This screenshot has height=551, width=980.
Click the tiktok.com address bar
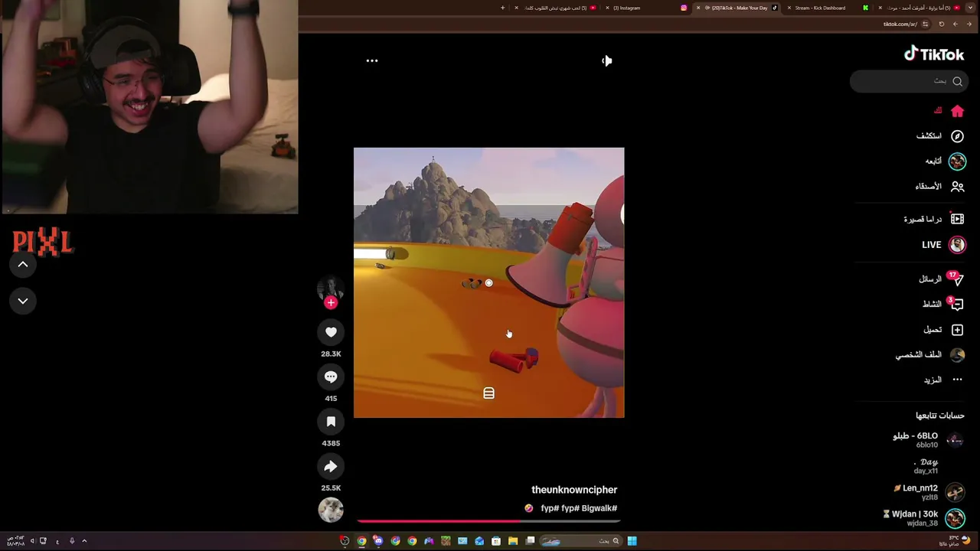900,24
